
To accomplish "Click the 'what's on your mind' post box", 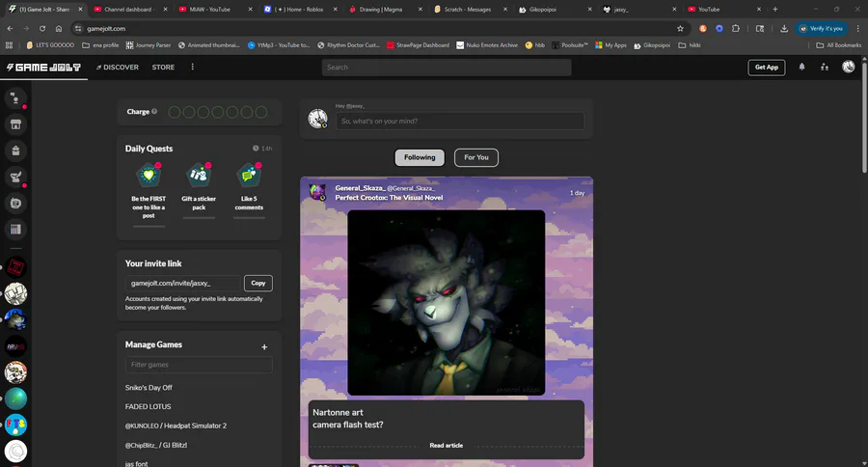I will tap(459, 121).
